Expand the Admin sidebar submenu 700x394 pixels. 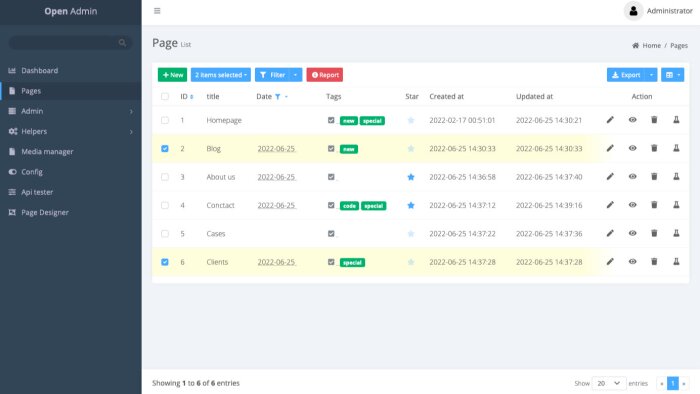[131, 112]
